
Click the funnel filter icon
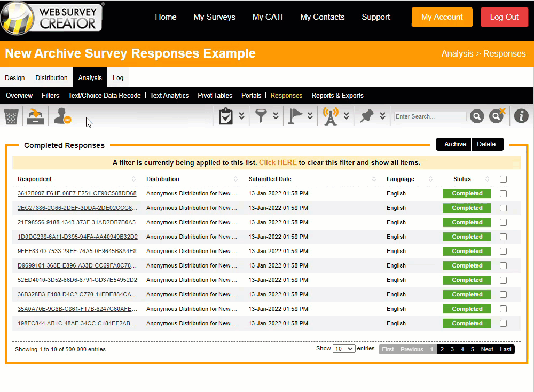(261, 116)
